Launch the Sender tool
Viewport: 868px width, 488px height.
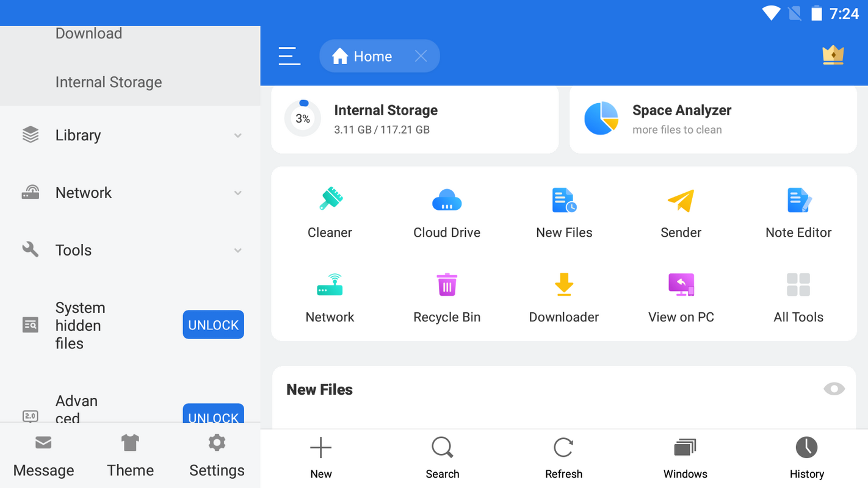click(681, 213)
